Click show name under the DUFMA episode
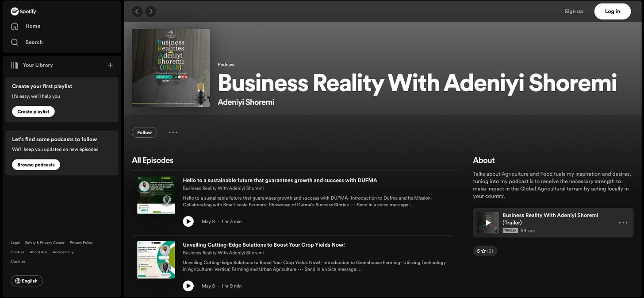The height and width of the screenshot is (298, 644). (x=223, y=188)
